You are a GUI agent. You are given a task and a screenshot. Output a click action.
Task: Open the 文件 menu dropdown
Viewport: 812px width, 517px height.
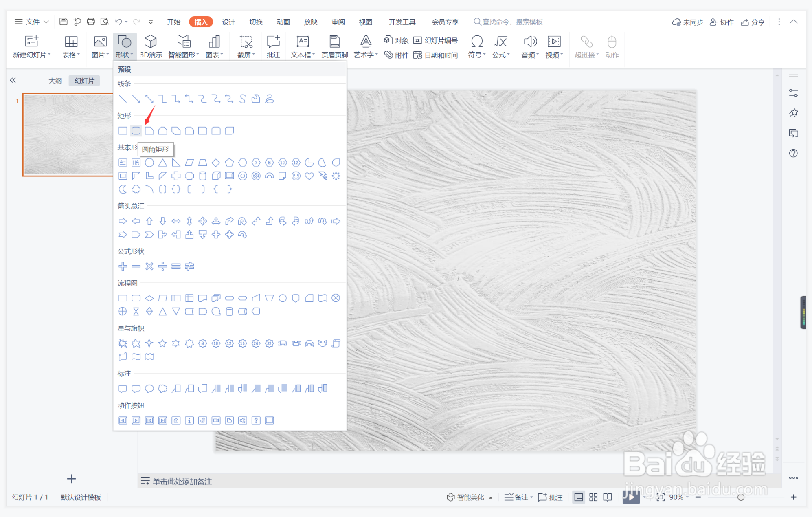click(32, 22)
